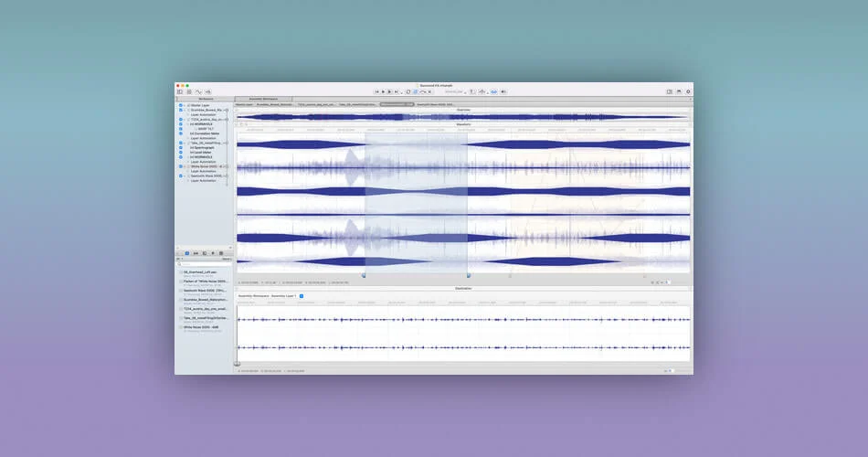Click the speaker volume icon in toolbar

503,92
